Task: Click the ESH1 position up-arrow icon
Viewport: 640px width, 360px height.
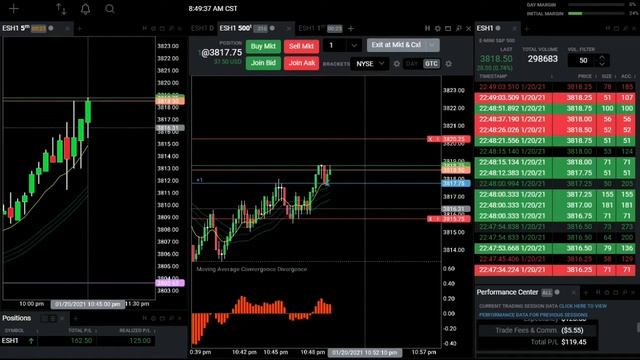Action: click(31, 340)
